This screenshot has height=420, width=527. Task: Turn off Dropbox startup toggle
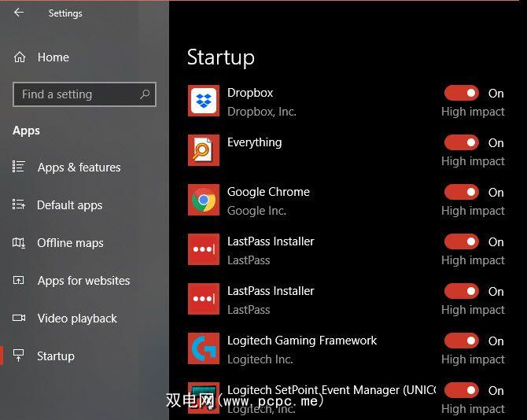pyautogui.click(x=462, y=93)
